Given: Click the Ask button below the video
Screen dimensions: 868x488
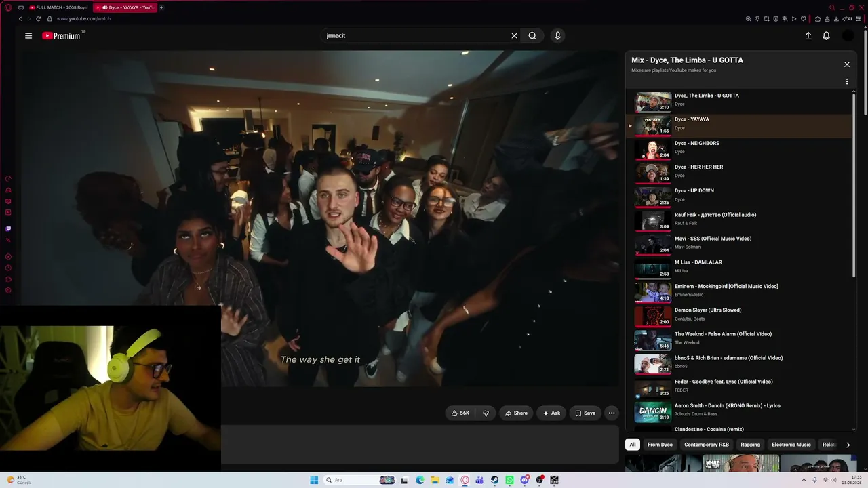Looking at the screenshot, I should 551,413.
